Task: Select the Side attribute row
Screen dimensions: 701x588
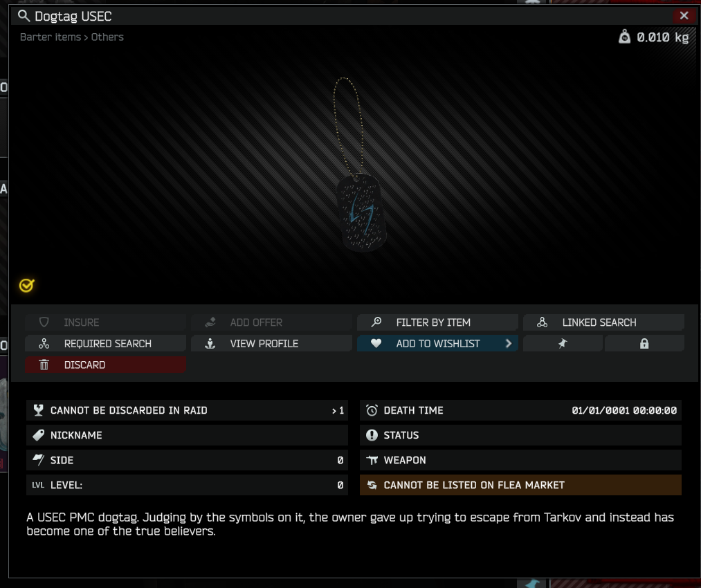Action: (x=187, y=460)
